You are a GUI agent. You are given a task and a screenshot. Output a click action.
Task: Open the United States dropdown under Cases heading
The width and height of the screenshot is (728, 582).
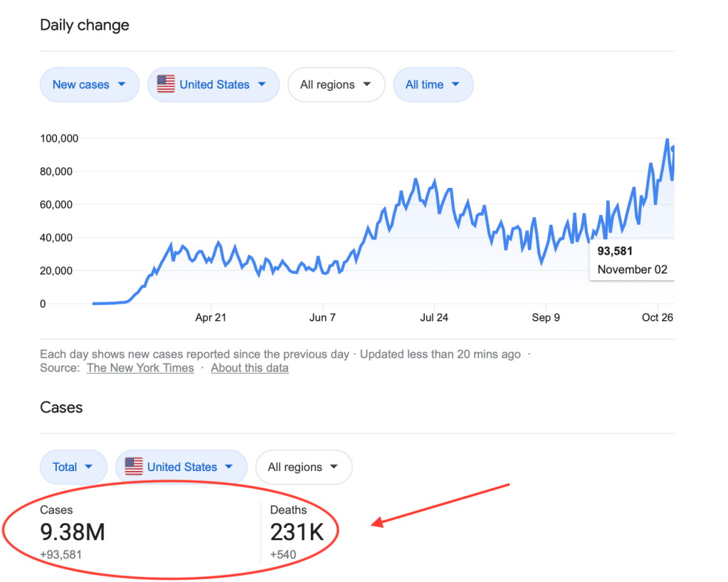181,467
